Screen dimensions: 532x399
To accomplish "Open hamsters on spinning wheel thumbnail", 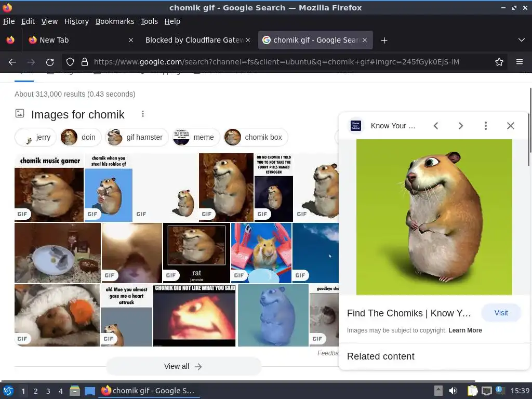I will tap(58, 253).
